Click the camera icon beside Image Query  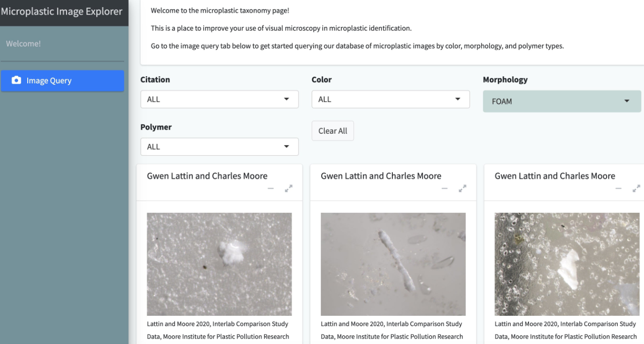click(17, 80)
